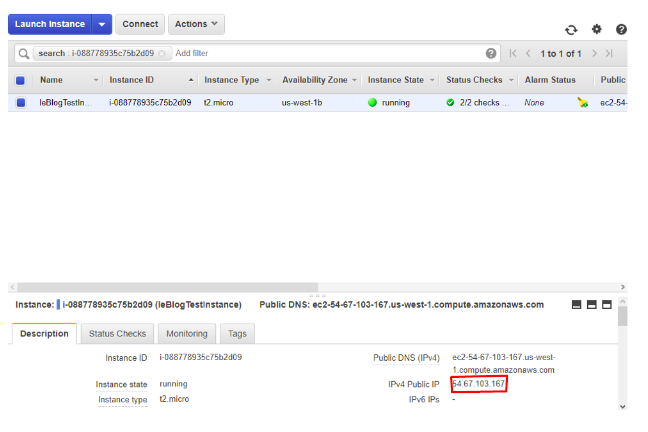Click the horizontal scrollbar left arrow
This screenshot has height=432, width=648.
click(x=12, y=287)
